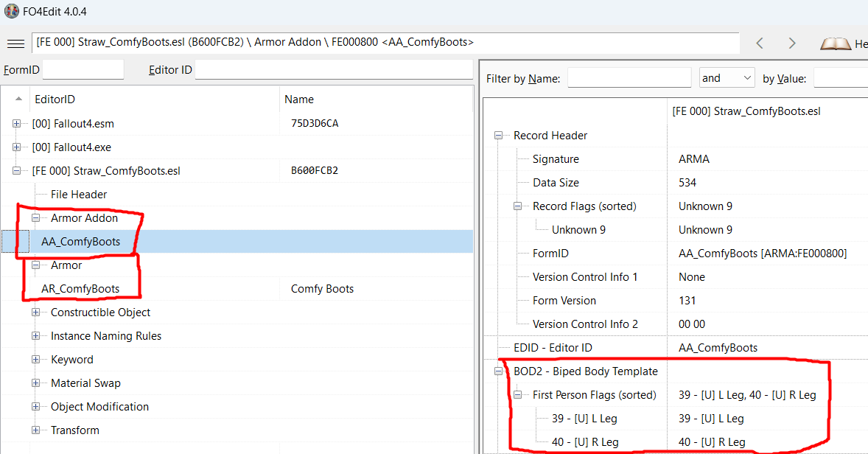Select the File Header entry

point(79,195)
